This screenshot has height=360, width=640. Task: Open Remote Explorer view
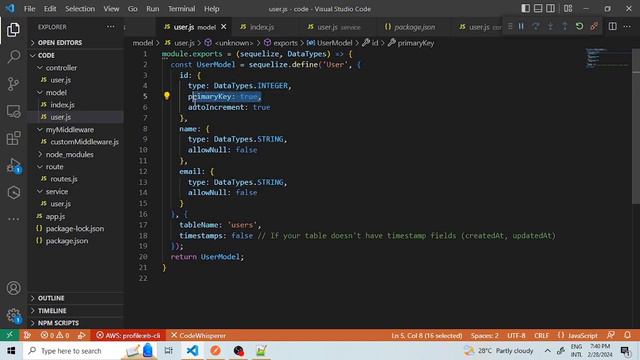point(13,111)
